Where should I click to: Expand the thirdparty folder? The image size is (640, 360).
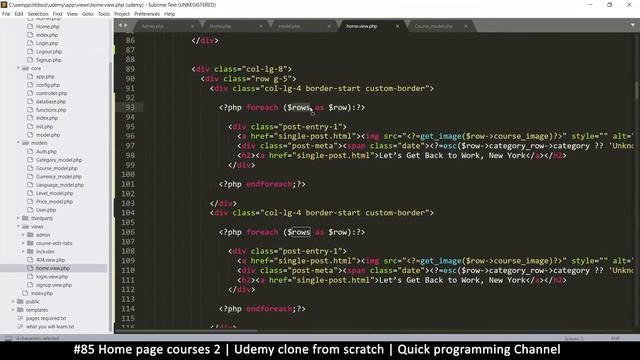tap(18, 218)
